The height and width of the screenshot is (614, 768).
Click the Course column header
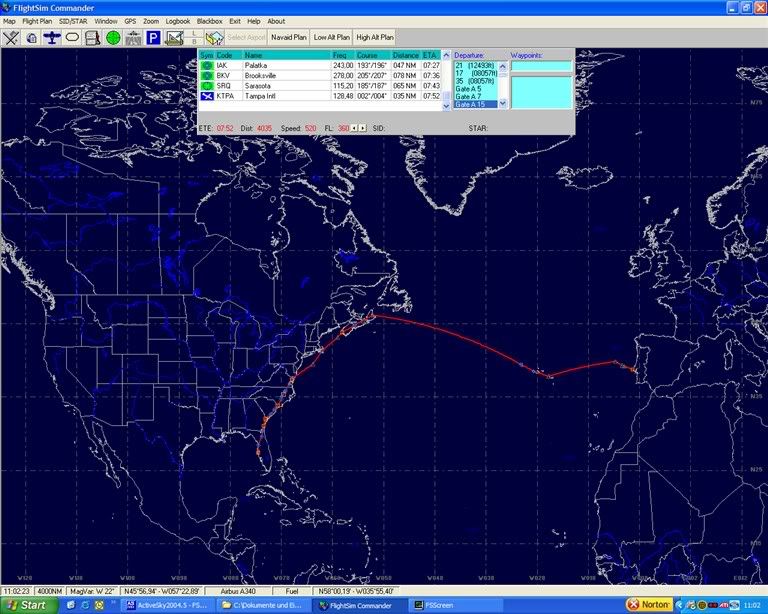[x=373, y=55]
